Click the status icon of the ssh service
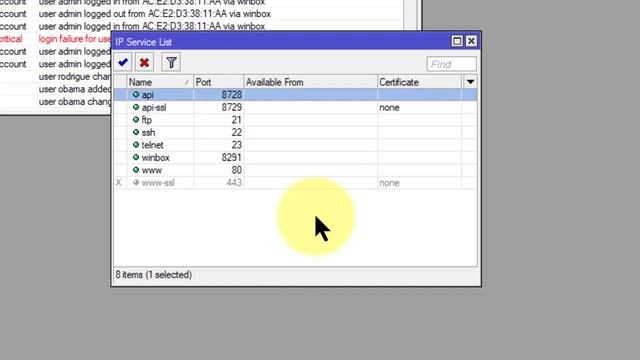 click(136, 132)
